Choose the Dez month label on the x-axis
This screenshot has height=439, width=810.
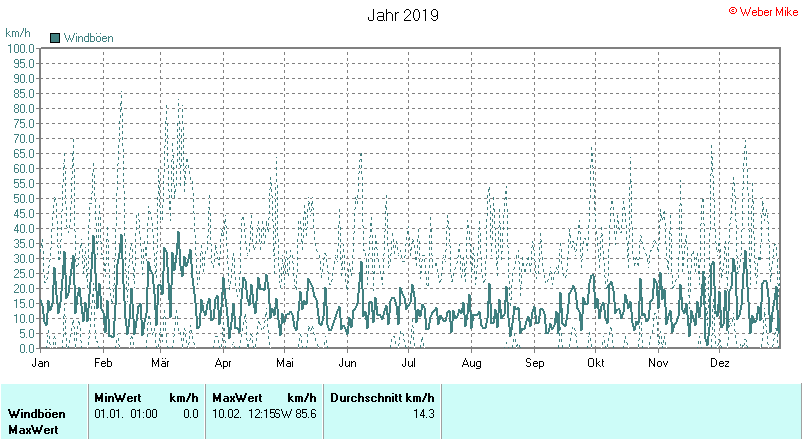pos(720,363)
